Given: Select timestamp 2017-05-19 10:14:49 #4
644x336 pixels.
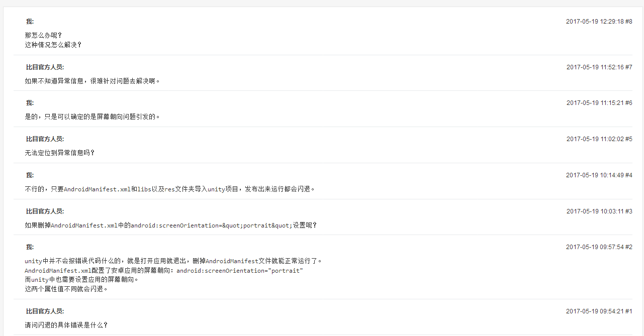Looking at the screenshot, I should pos(599,175).
